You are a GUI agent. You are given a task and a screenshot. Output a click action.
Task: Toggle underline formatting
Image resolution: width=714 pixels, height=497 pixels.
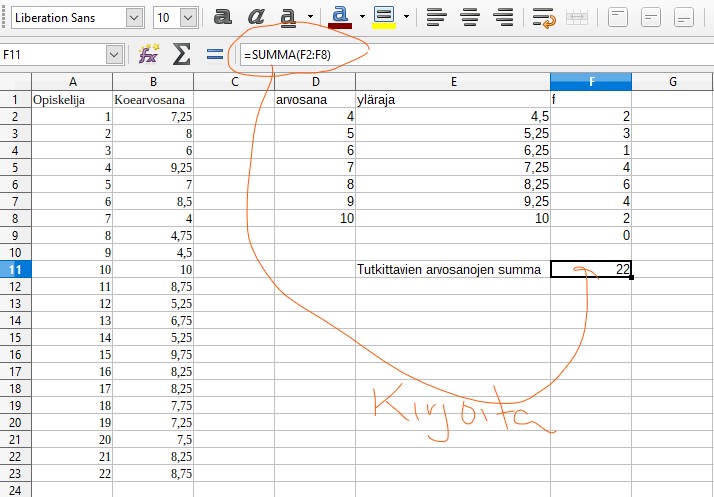[x=288, y=17]
